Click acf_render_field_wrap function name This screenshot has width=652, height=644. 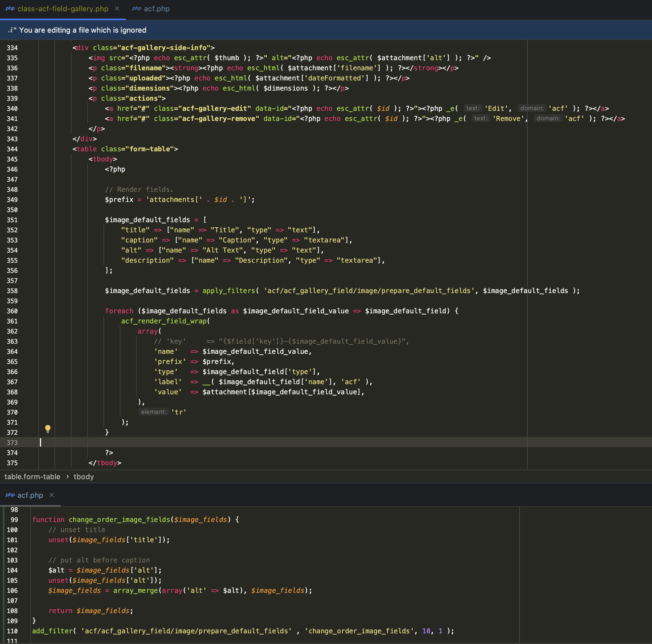164,321
